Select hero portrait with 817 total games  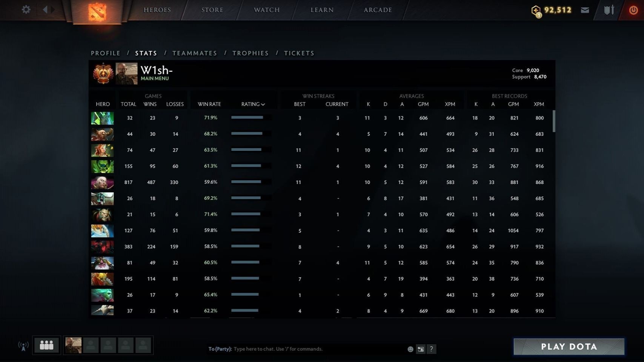102,183
